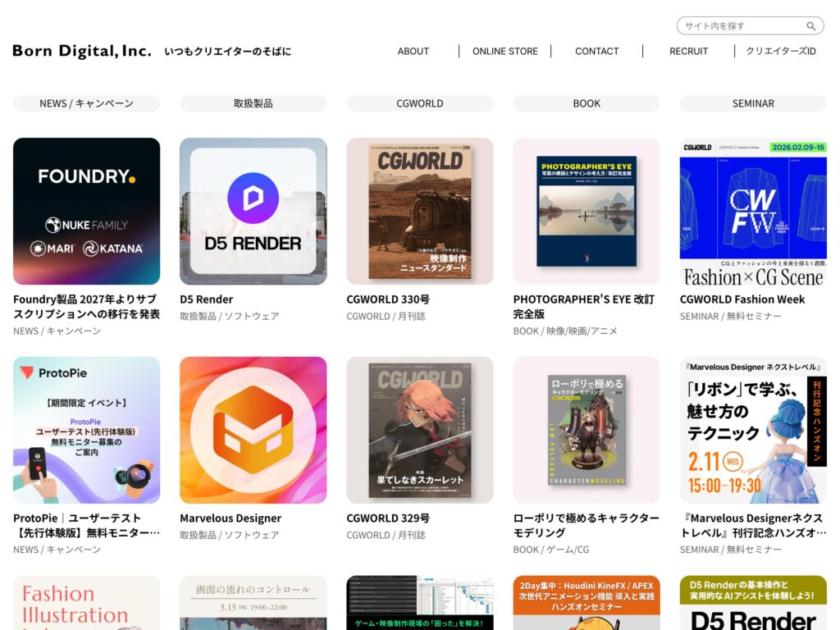Select the RECRUIT navigation item
This screenshot has height=630, width=840.
688,52
